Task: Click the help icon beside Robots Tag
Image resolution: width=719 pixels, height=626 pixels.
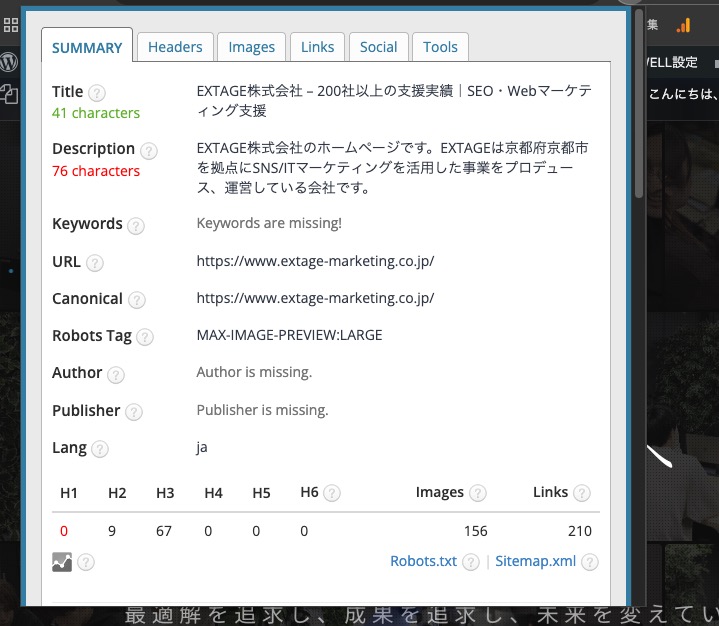Action: tap(145, 337)
